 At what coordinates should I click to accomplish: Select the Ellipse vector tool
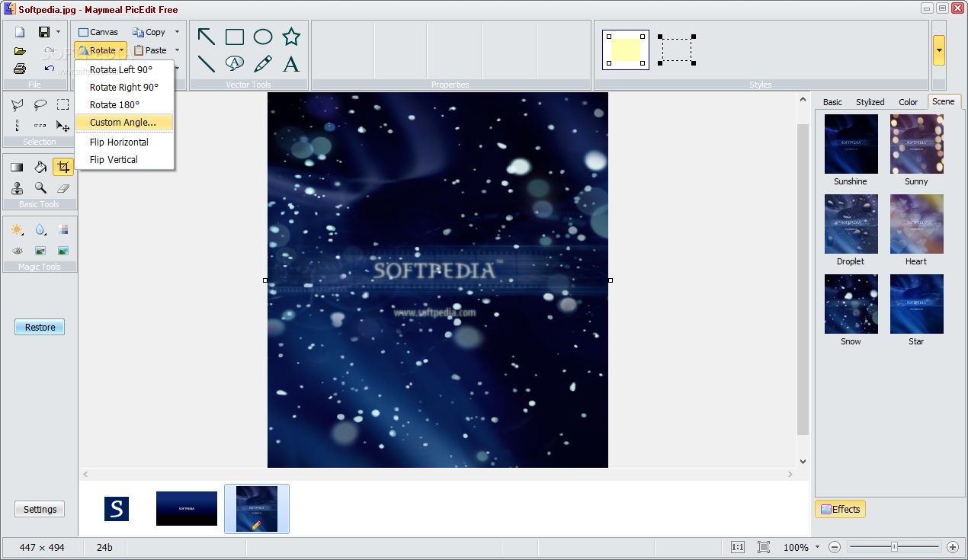click(x=263, y=37)
